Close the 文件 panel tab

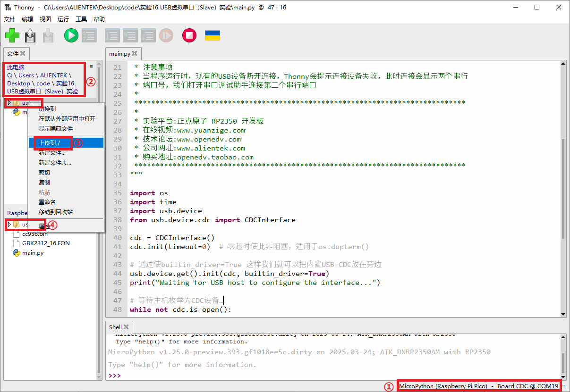click(23, 53)
